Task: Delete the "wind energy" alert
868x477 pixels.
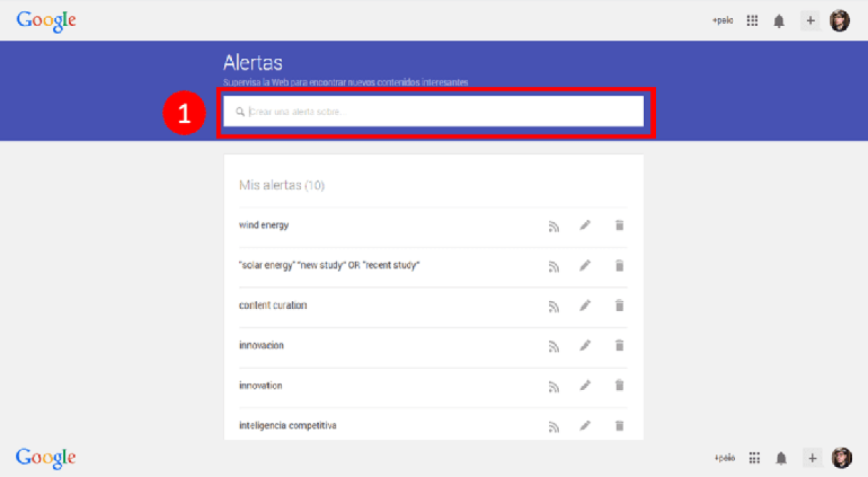Action: click(x=619, y=225)
